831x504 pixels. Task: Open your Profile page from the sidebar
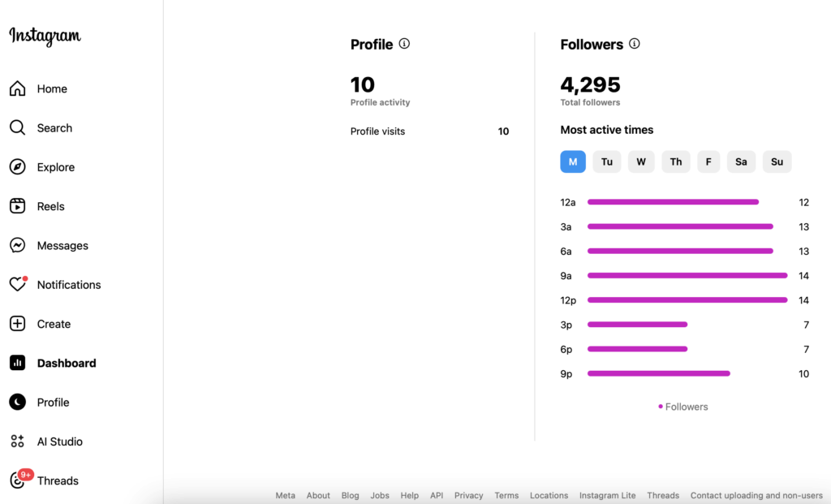click(54, 402)
